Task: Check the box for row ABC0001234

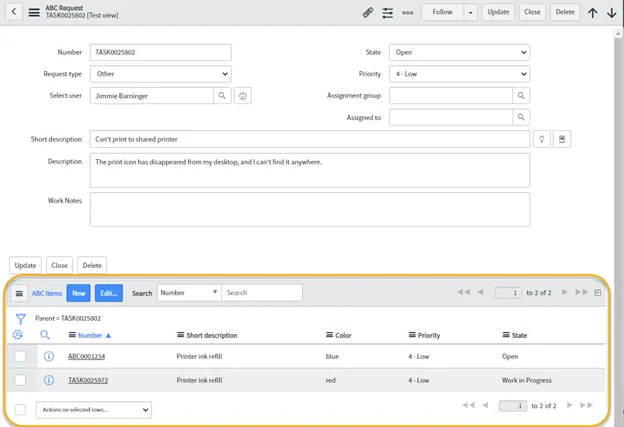Action: pos(20,356)
